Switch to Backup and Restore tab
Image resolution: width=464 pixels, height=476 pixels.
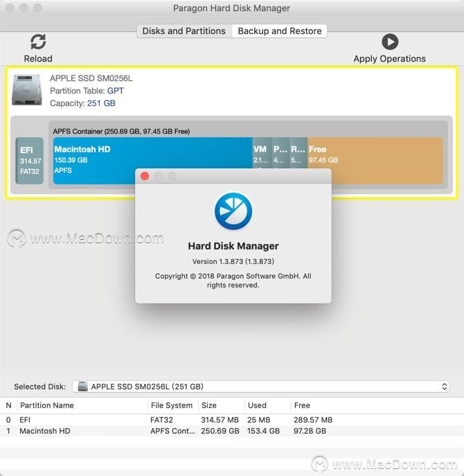tap(280, 31)
